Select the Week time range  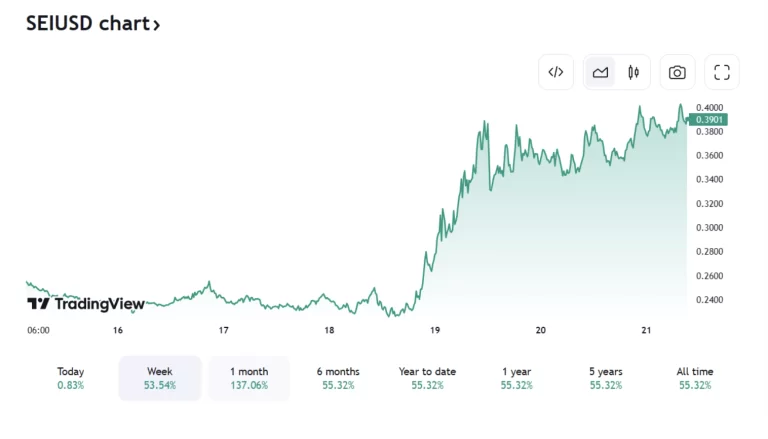(x=160, y=378)
